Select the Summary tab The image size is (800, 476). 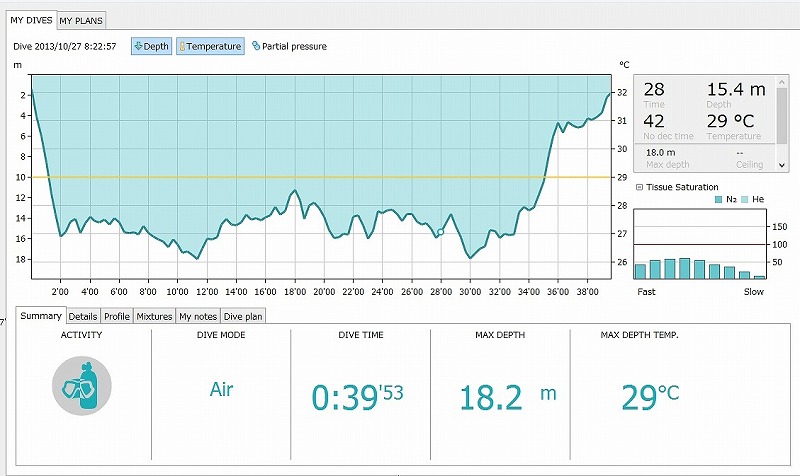coord(41,316)
